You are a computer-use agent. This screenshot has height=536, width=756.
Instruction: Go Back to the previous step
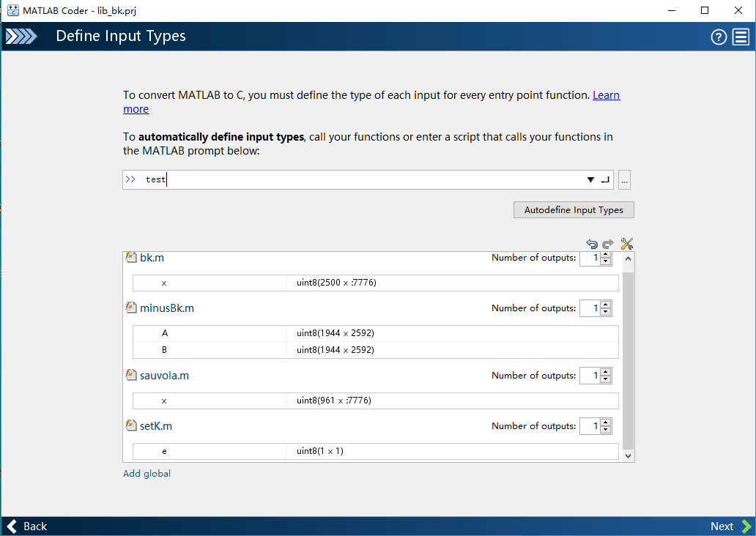(x=27, y=526)
